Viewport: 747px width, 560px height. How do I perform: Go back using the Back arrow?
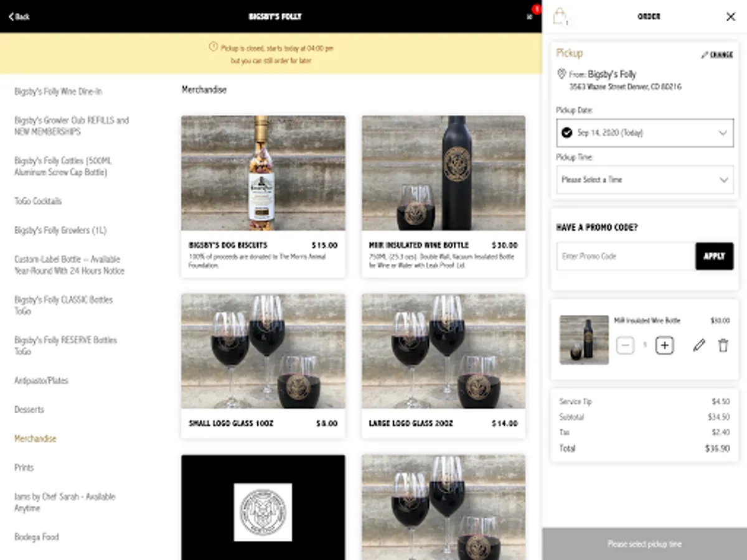point(19,16)
